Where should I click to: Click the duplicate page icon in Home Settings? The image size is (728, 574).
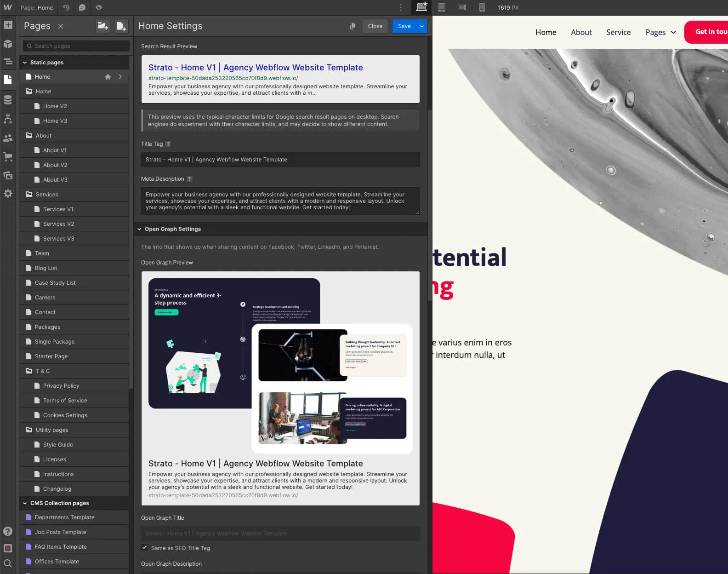(x=353, y=26)
